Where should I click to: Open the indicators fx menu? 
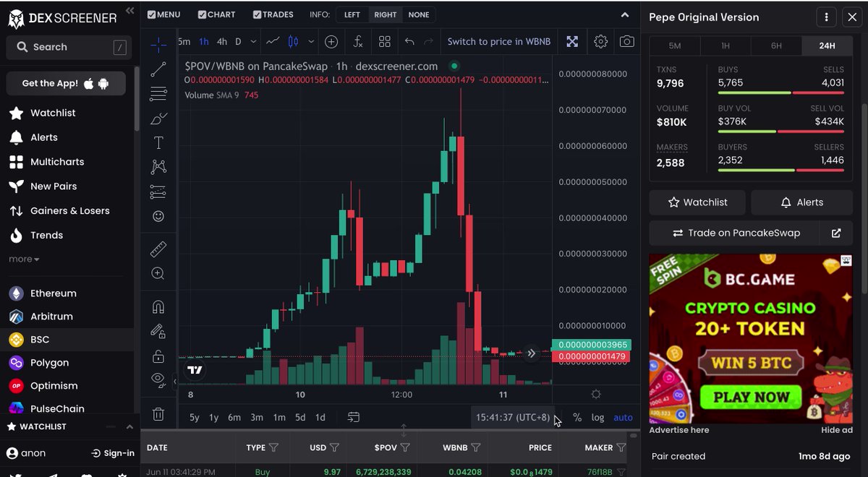[358, 42]
